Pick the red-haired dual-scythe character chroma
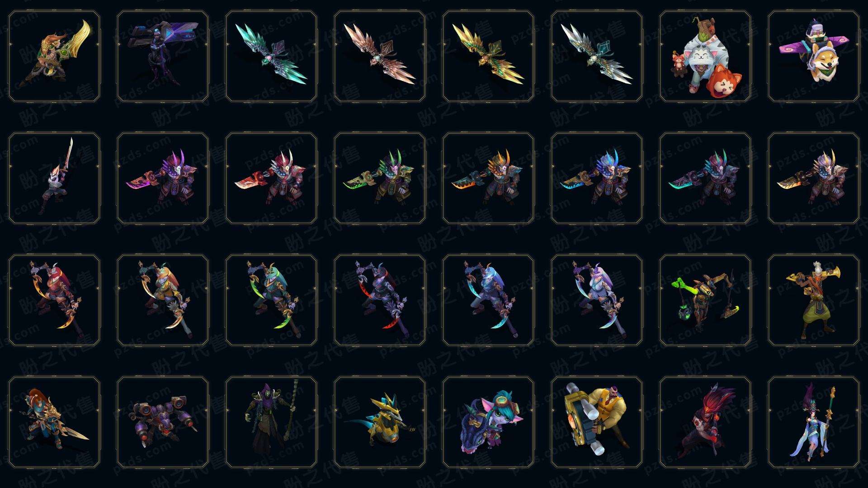 [54, 300]
